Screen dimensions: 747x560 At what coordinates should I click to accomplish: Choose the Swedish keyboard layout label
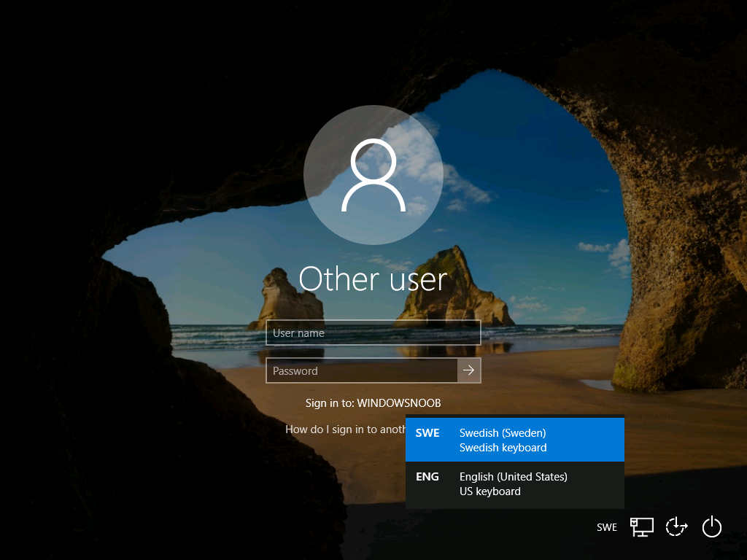tap(503, 448)
